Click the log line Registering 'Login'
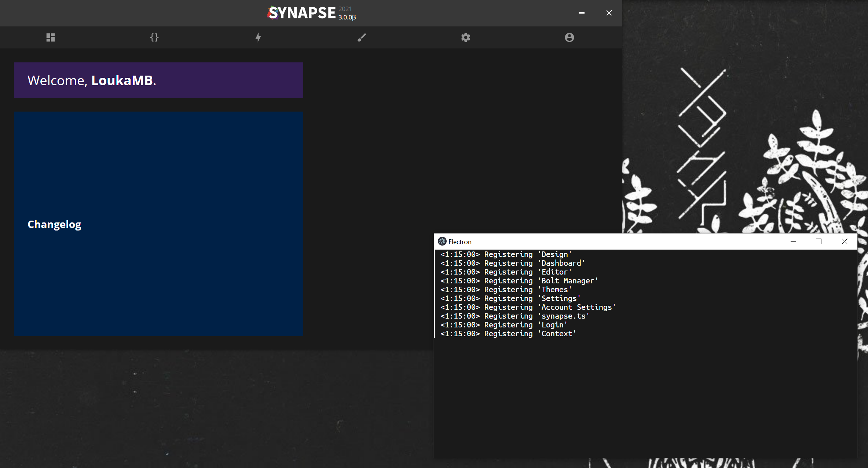Screen dimensions: 868x468 click(503, 325)
